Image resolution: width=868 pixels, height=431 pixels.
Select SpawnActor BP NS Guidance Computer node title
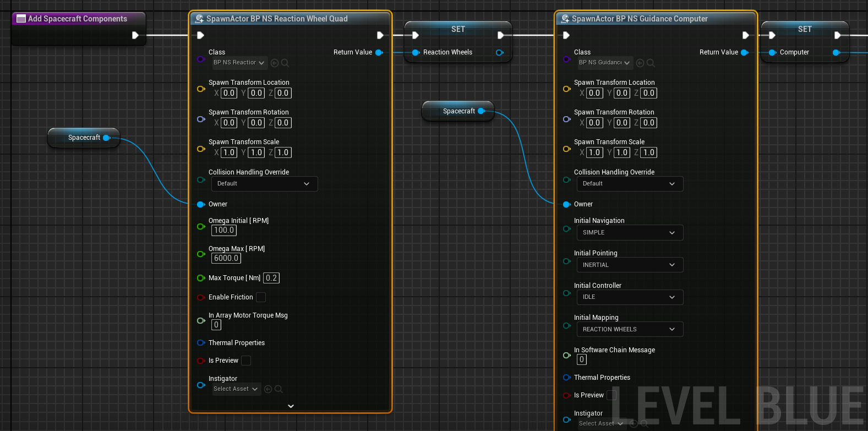click(x=640, y=19)
